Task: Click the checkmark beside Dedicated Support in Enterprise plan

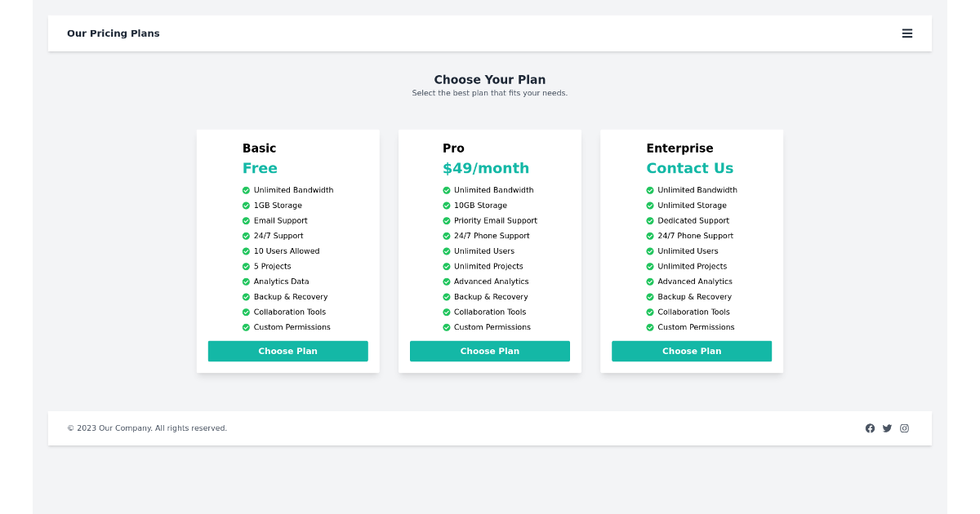Action: (648, 220)
